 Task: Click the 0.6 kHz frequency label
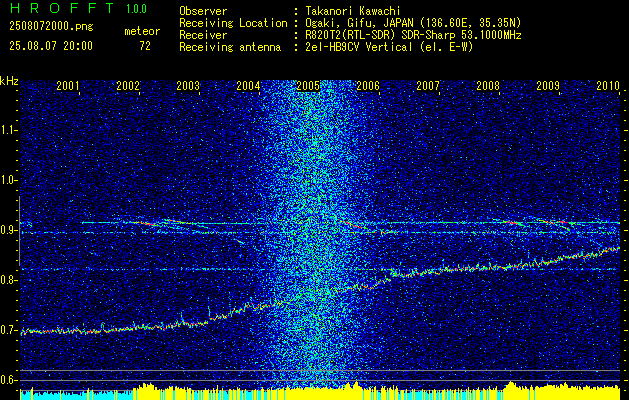[8, 380]
